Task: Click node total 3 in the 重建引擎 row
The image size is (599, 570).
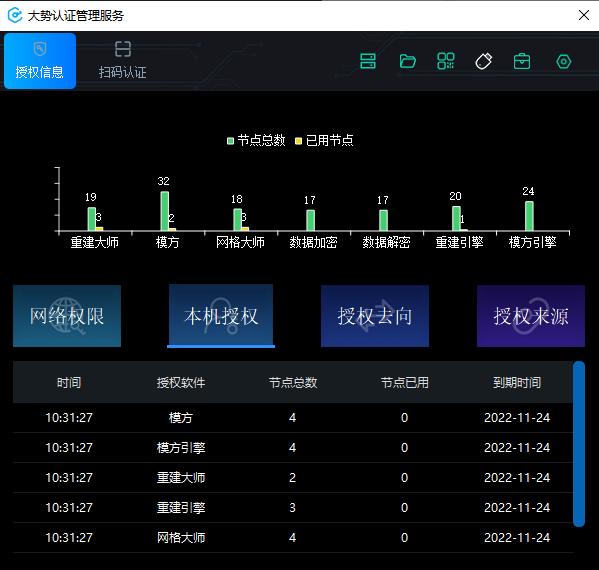Action: [293, 508]
